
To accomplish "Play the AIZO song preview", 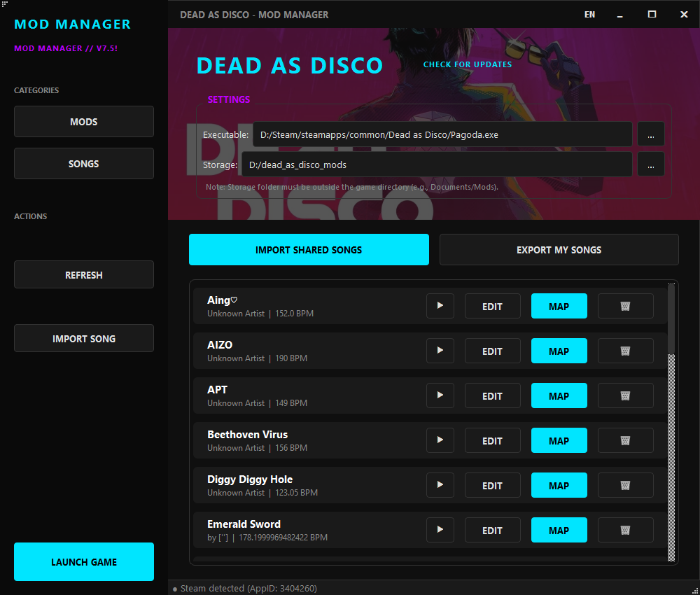I will tap(440, 351).
